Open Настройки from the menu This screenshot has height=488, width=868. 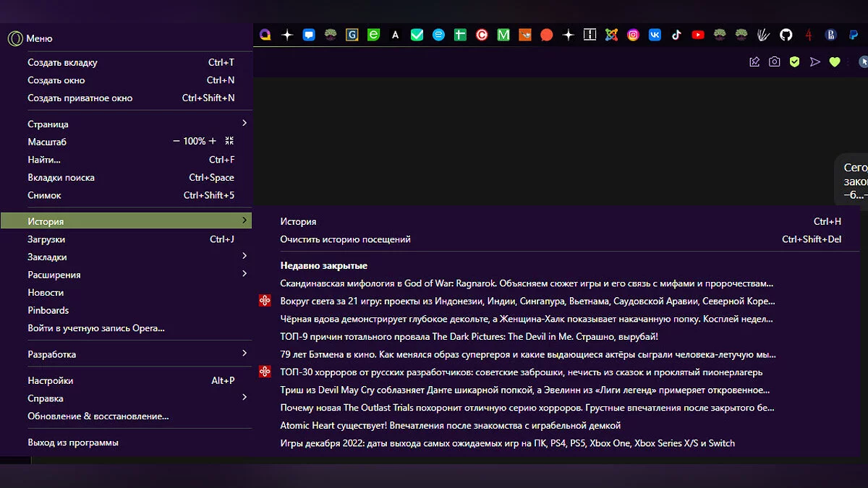coord(51,380)
